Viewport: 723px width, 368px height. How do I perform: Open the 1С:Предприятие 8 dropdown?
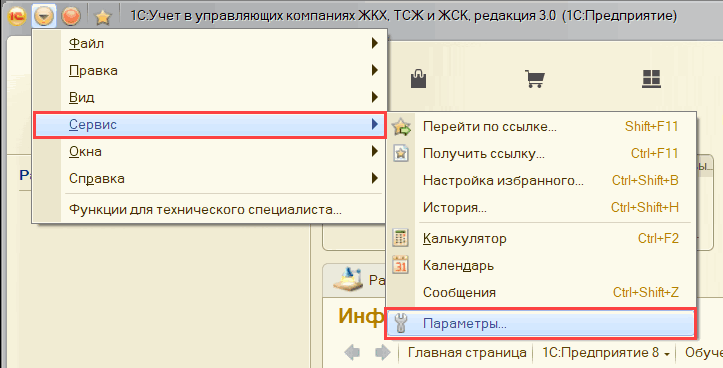[x=606, y=353]
